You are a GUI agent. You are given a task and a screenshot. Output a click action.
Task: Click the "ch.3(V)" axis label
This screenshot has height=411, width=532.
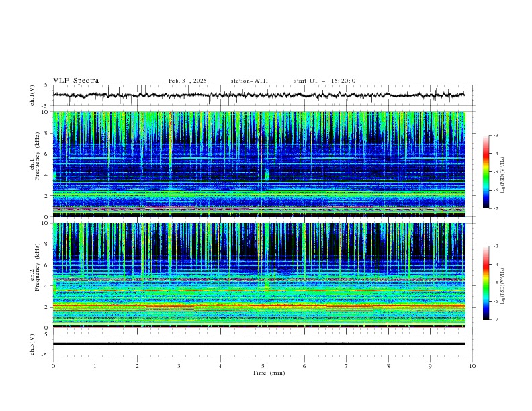[x=32, y=345]
